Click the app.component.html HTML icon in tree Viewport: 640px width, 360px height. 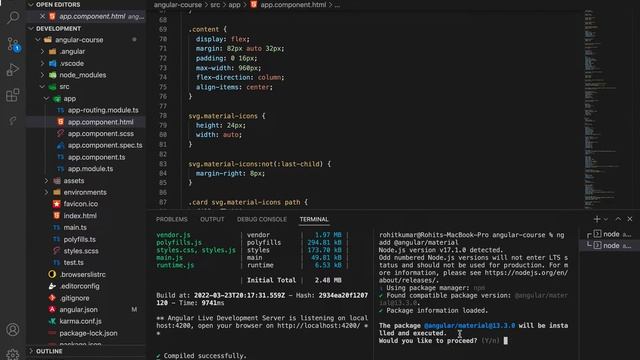click(60, 122)
